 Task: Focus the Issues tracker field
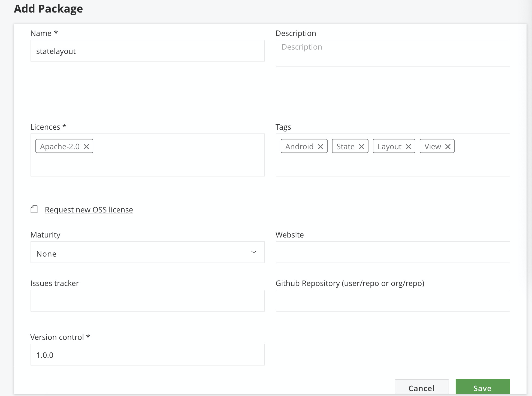point(147,301)
